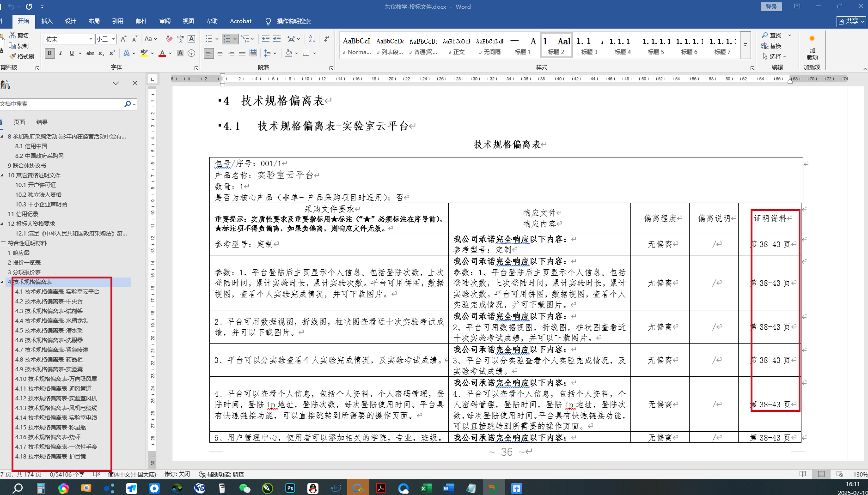This screenshot has height=495, width=868.
Task: Toggle bold formatting in font group
Action: click(49, 53)
